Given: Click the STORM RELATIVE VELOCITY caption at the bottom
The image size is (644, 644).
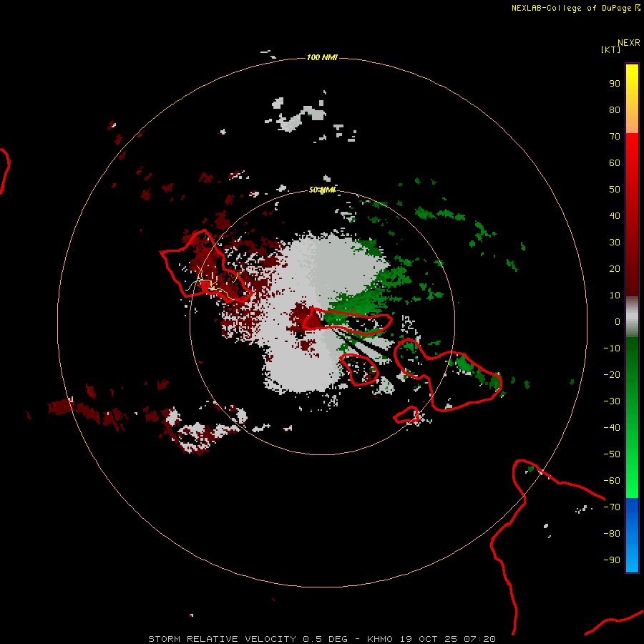Looking at the screenshot, I should coord(321,639).
